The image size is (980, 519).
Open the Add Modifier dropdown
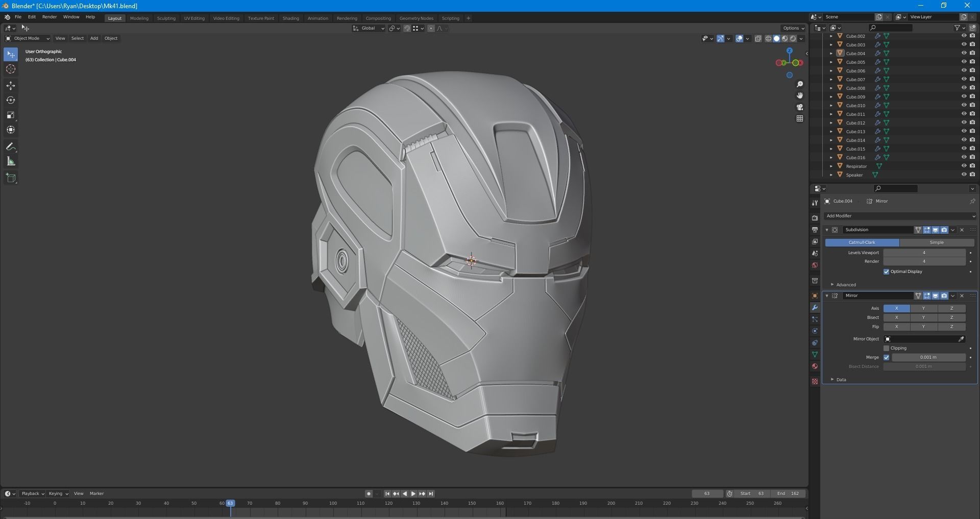tap(899, 216)
